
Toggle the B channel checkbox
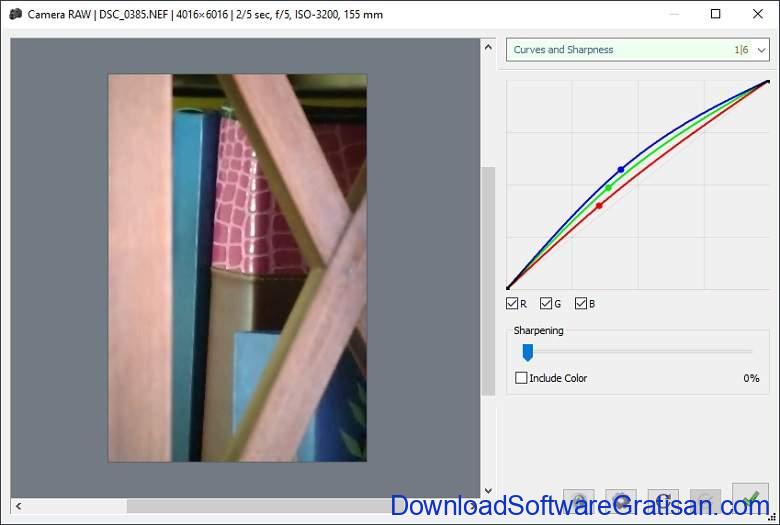(581, 304)
